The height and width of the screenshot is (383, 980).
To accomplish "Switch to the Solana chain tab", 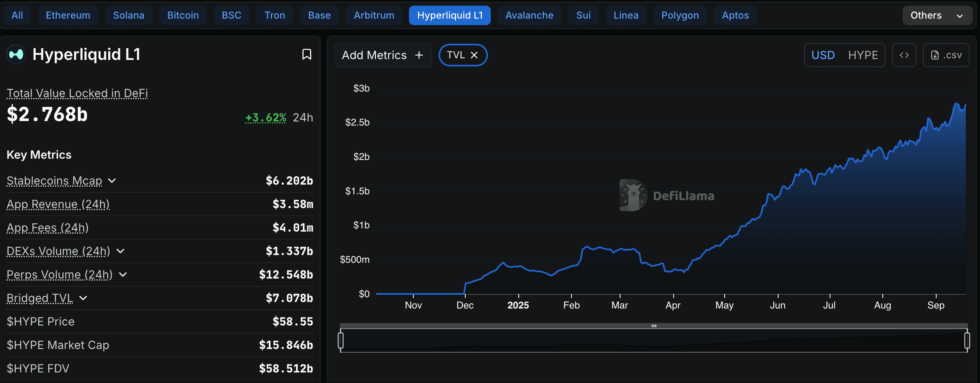I will click(128, 15).
